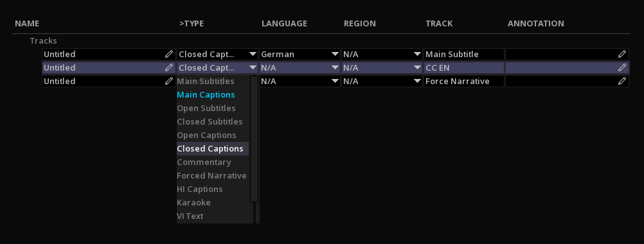Click the LANGUAGE column header
The width and height of the screenshot is (644, 244).
pos(284,23)
